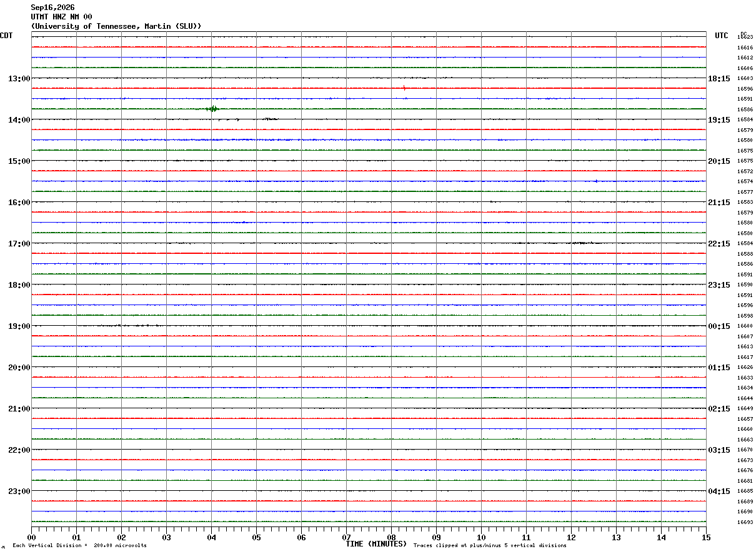Select the 23:00 CDT row label

[x=19, y=491]
